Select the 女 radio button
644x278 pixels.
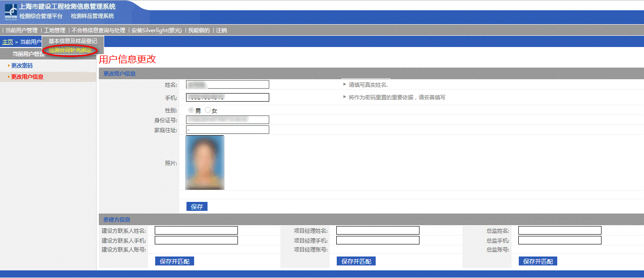[208, 110]
